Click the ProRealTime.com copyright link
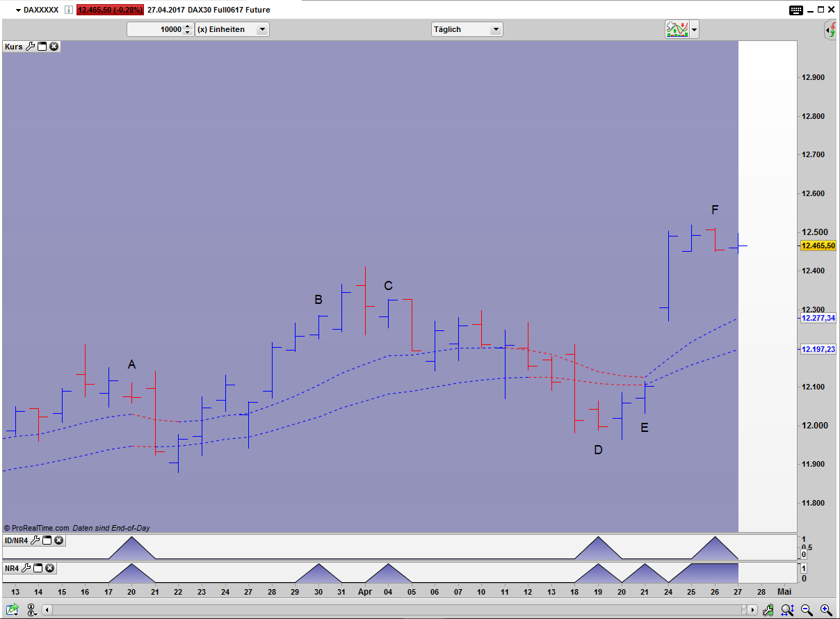Screen dimensions: 840x619 coord(37,528)
